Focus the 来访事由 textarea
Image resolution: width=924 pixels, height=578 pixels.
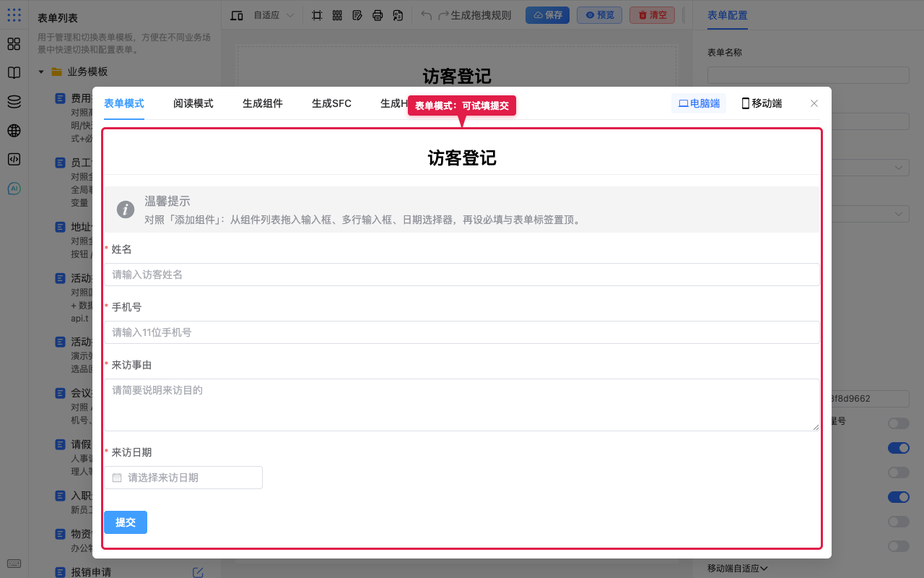point(462,405)
